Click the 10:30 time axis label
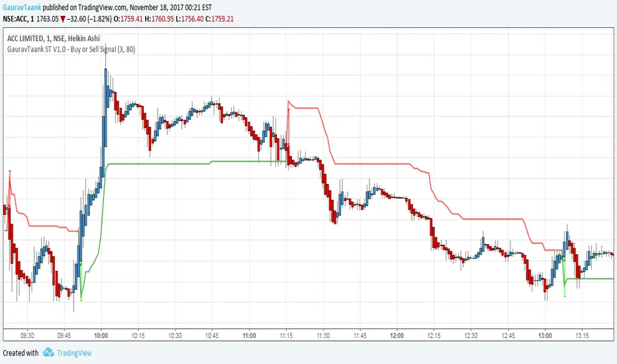Viewport: 617px width, 364px height. pyautogui.click(x=175, y=336)
